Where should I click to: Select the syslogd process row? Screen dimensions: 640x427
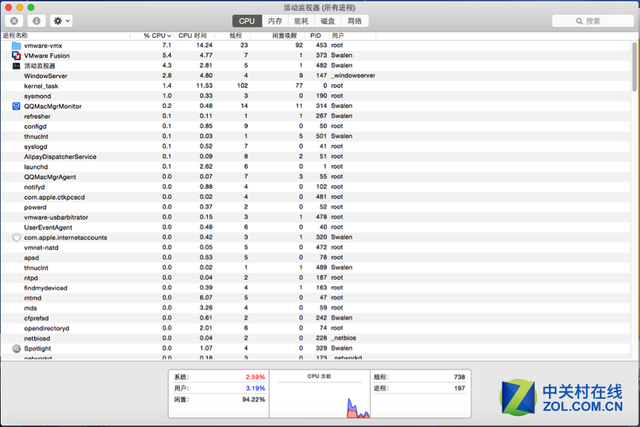coord(316,147)
